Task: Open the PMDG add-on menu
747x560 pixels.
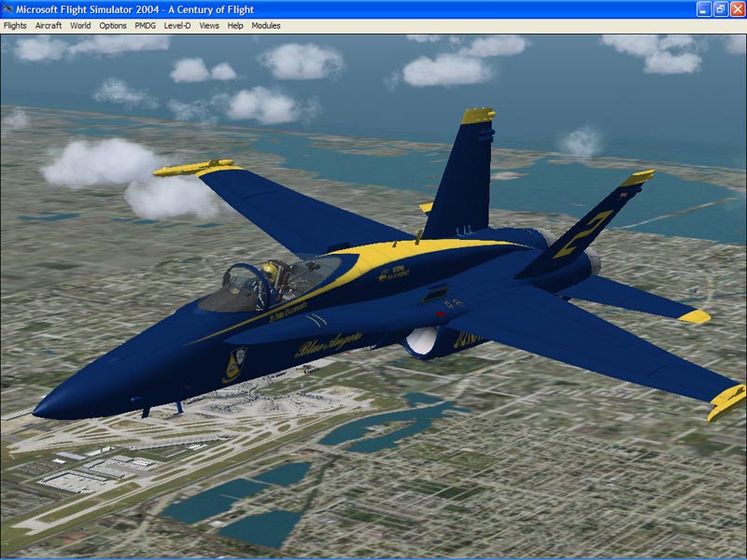Action: pyautogui.click(x=145, y=25)
